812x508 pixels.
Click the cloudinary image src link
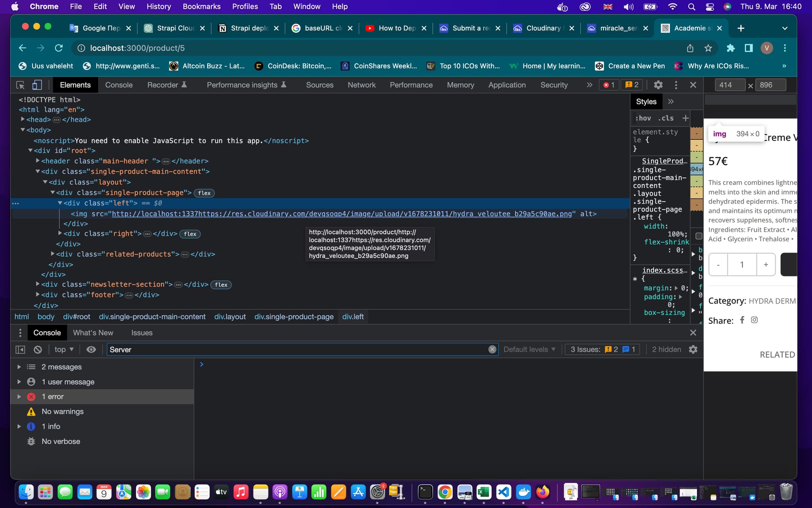point(342,214)
